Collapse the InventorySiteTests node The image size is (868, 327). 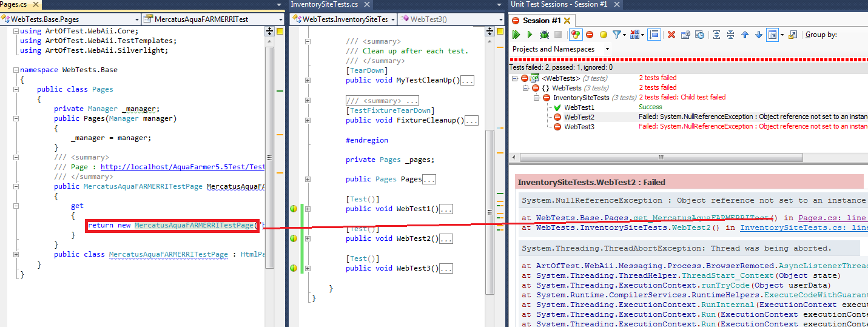coord(537,98)
